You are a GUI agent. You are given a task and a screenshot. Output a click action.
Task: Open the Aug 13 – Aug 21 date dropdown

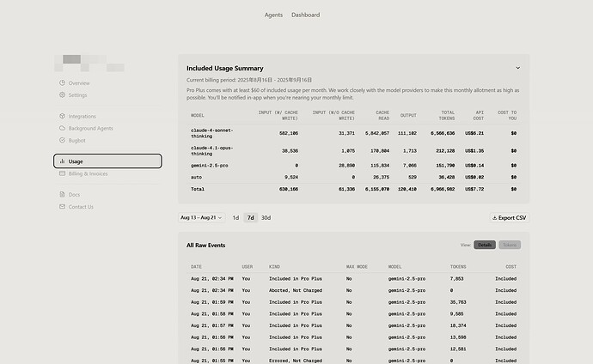pos(201,217)
